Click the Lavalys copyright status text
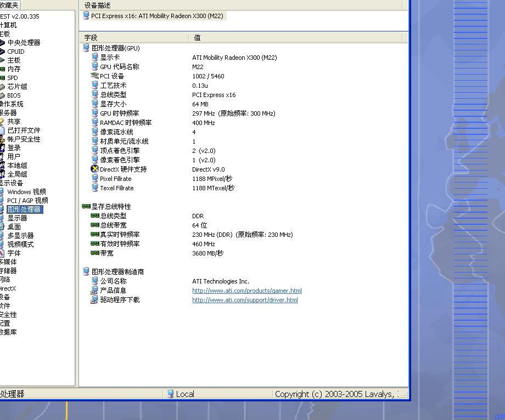This screenshot has height=420, width=505. (x=337, y=394)
